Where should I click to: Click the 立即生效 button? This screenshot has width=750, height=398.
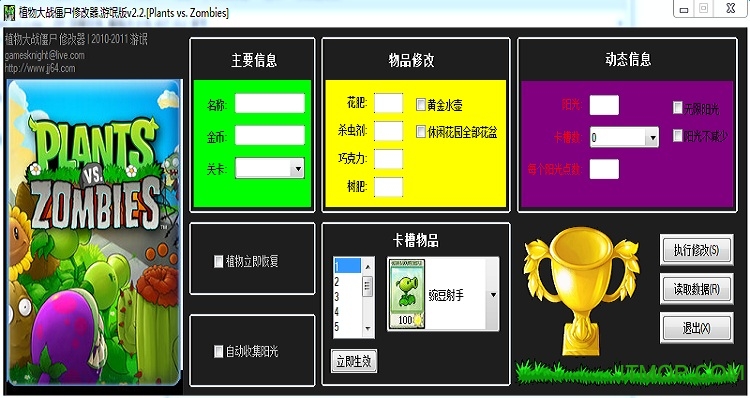pos(354,361)
